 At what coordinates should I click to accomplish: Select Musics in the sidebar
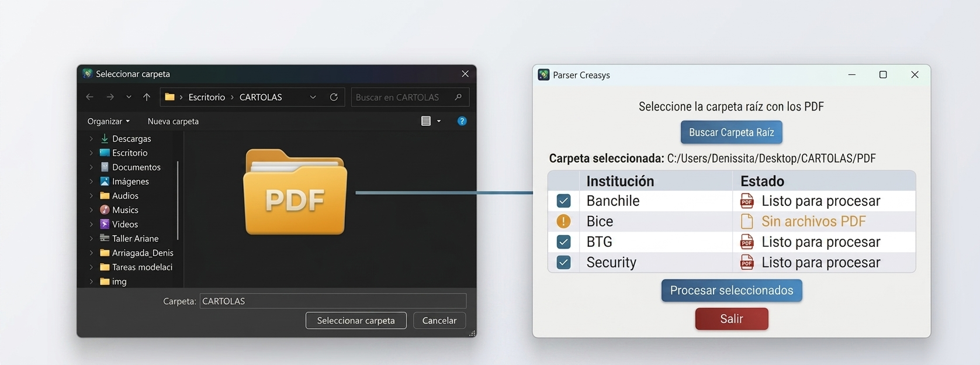point(125,210)
